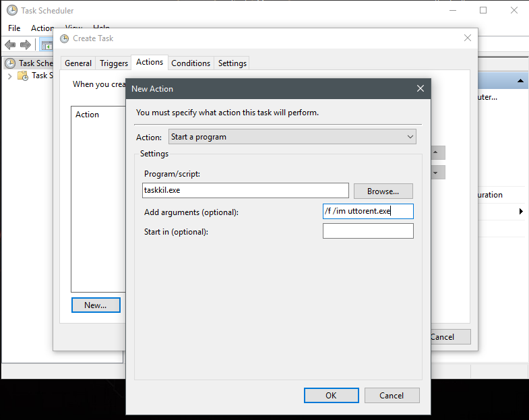
Task: Expand the submenu arrow in the Actions pane
Action: click(x=521, y=212)
